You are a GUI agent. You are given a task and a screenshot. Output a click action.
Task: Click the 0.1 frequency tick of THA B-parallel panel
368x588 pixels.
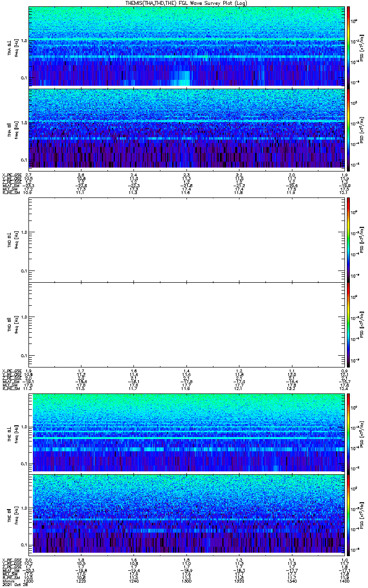(x=24, y=160)
